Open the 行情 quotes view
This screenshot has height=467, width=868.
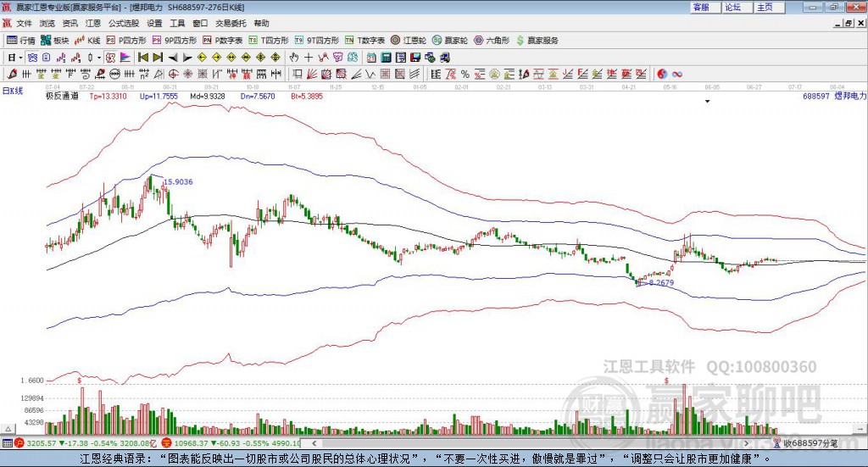[x=20, y=41]
